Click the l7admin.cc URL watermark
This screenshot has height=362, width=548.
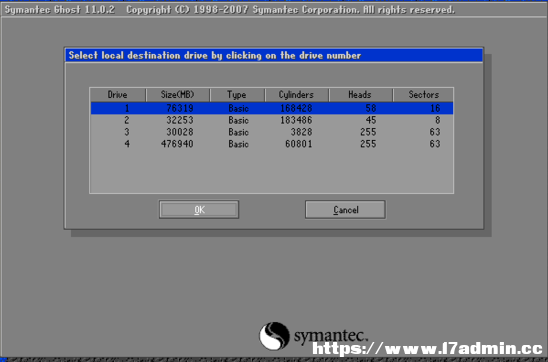(x=427, y=349)
